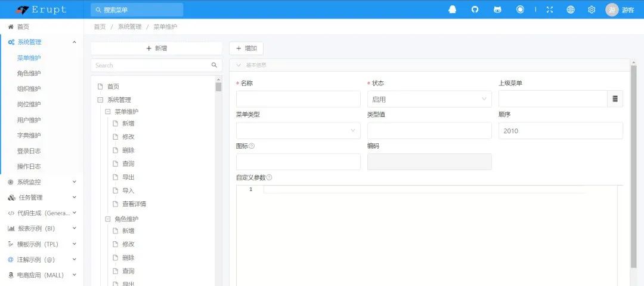The width and height of the screenshot is (644, 286).
Task: Open 操作日志 in sidebar
Action: click(29, 166)
